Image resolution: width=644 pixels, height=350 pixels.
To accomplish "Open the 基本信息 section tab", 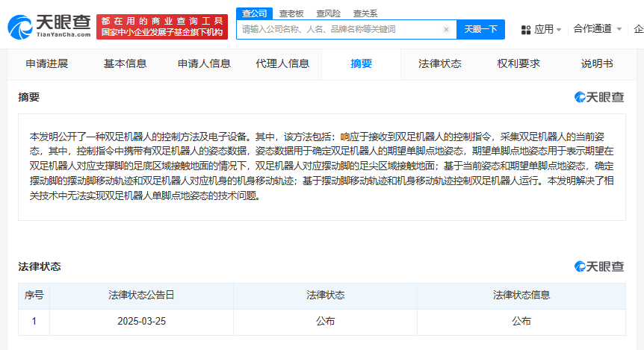I will pyautogui.click(x=126, y=63).
